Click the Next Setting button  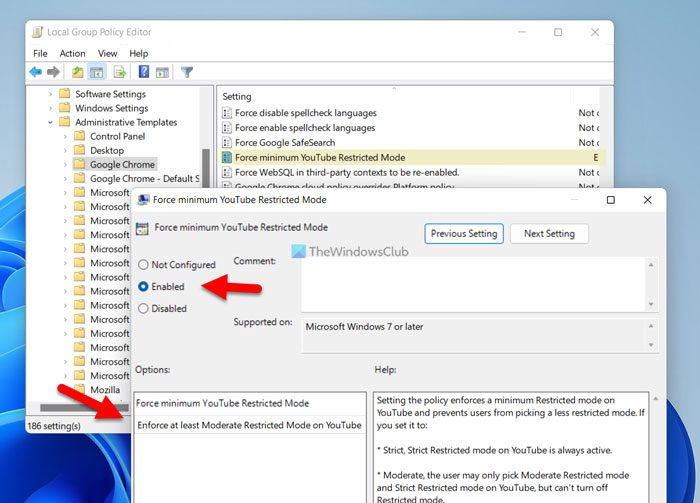click(549, 233)
